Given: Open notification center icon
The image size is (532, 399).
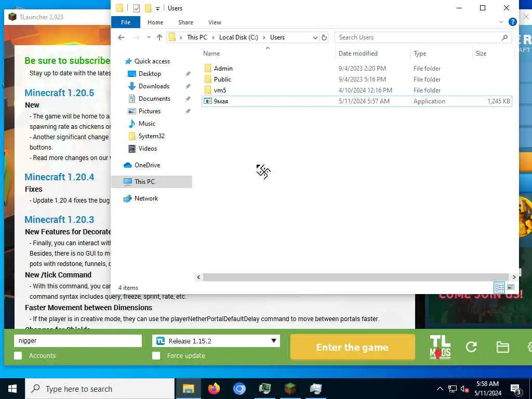Looking at the screenshot, I should pyautogui.click(x=516, y=389).
